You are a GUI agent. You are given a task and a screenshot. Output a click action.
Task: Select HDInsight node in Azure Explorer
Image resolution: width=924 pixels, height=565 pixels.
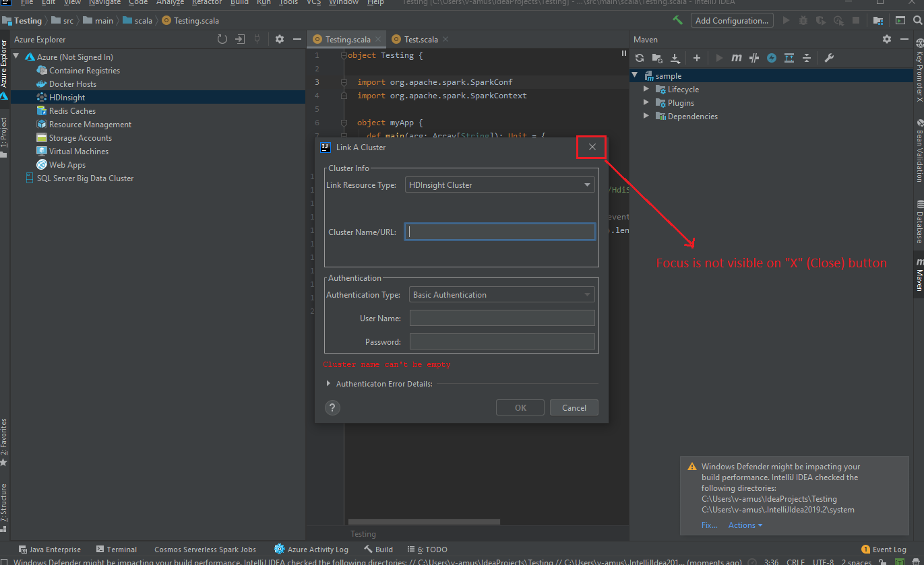tap(67, 98)
